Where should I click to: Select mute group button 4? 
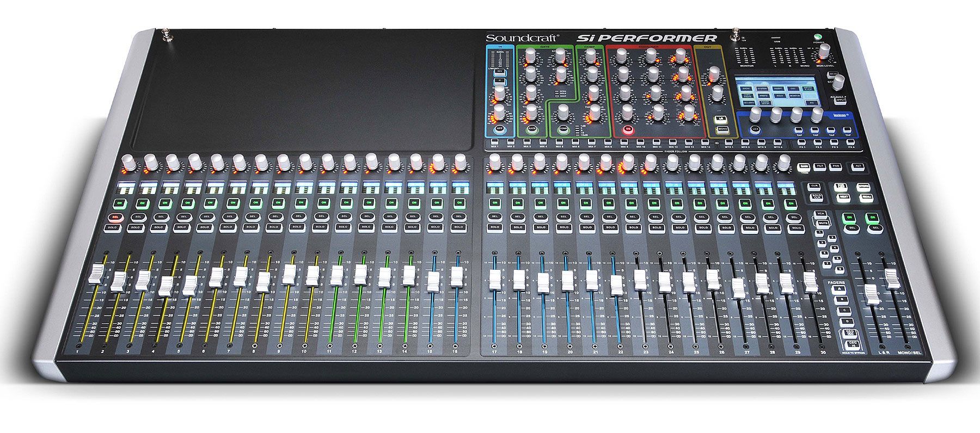(834, 249)
